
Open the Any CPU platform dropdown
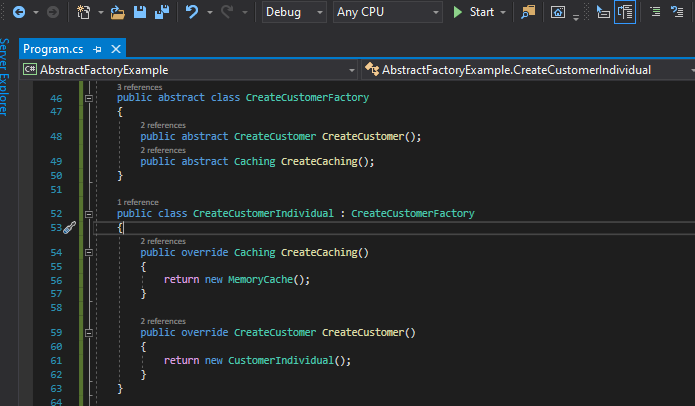pos(388,12)
